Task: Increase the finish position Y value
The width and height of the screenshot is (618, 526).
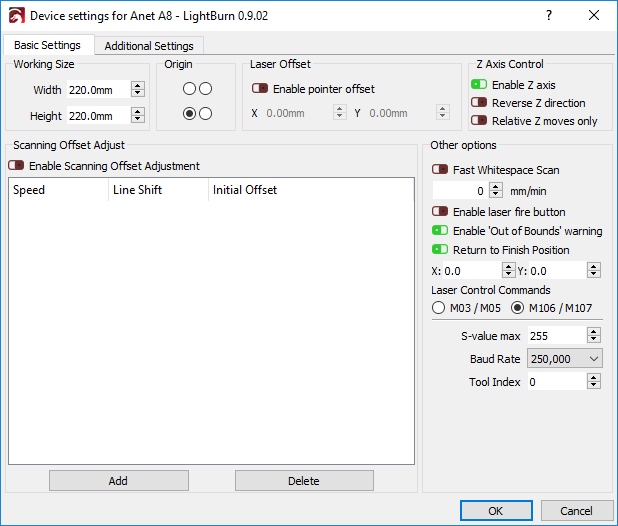Action: [x=594, y=266]
